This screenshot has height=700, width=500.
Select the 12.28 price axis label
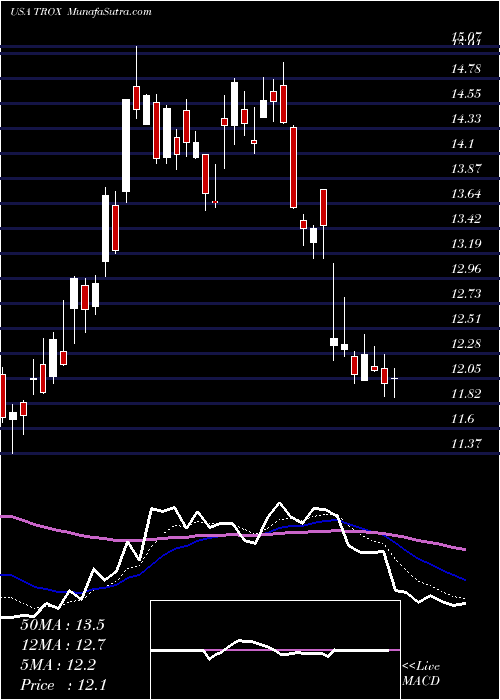click(466, 344)
